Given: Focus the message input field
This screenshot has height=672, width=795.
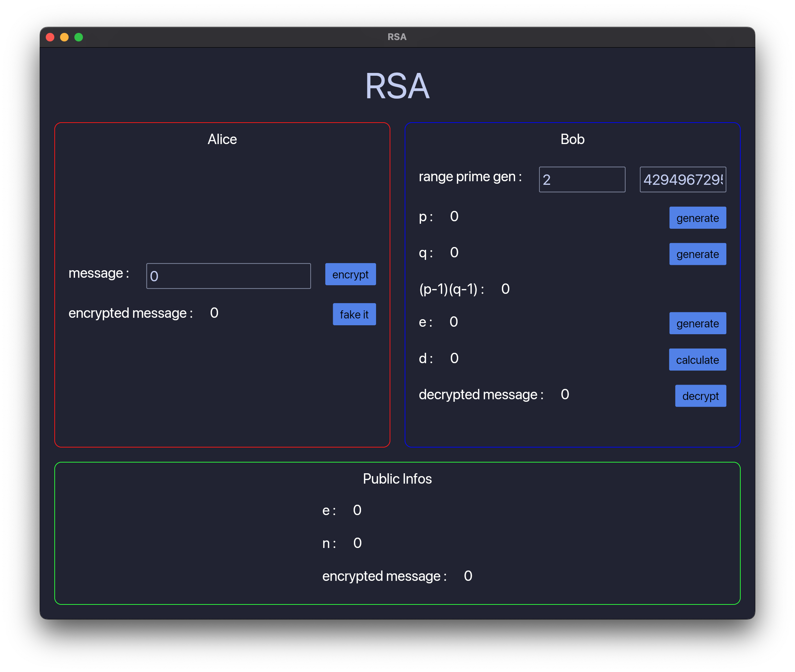Looking at the screenshot, I should 228,276.
